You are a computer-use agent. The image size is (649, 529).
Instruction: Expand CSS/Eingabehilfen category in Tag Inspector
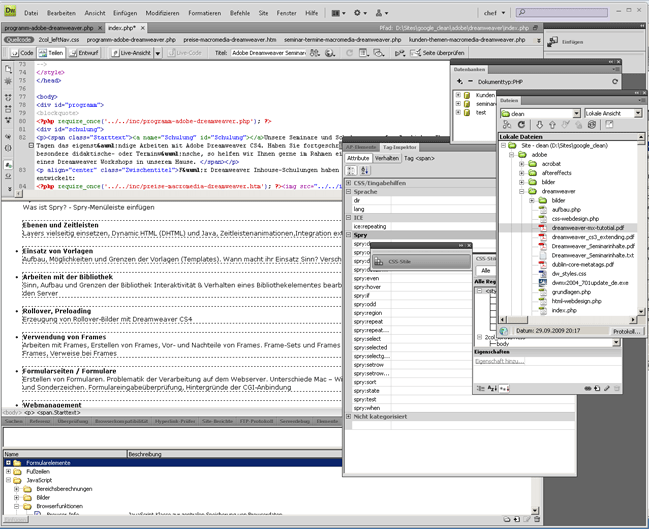coord(349,183)
